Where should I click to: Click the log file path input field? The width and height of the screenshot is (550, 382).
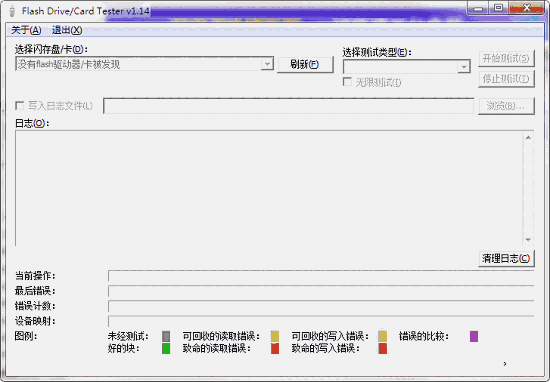[288, 106]
